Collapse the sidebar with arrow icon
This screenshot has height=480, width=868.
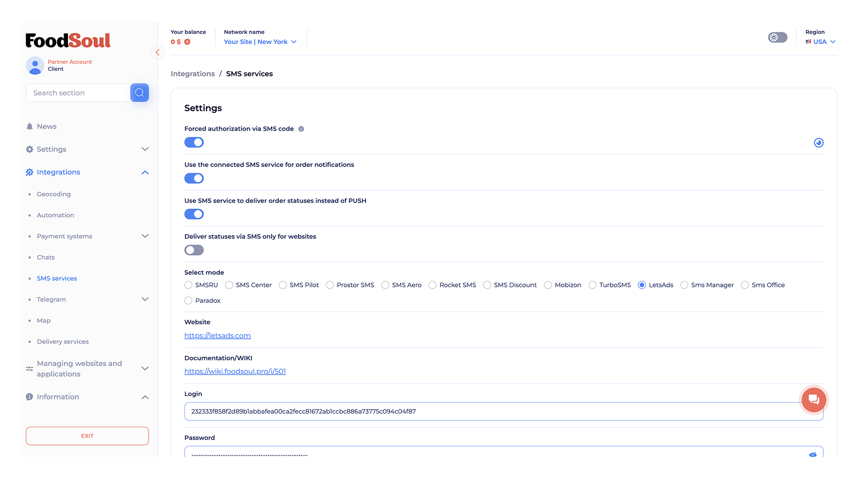pyautogui.click(x=157, y=53)
